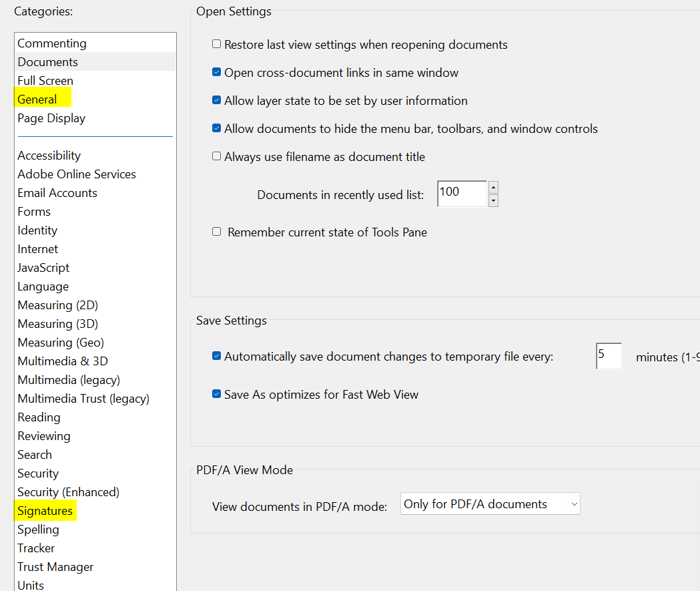Open the PDF/A view mode dropdown
Viewport: 700px width, 591px height.
[490, 504]
